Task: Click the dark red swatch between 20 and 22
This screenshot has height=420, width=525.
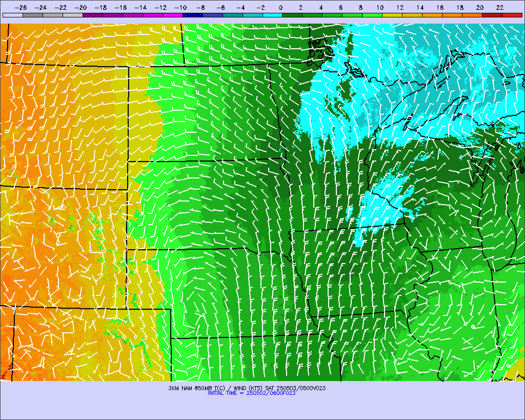Action: [492, 15]
